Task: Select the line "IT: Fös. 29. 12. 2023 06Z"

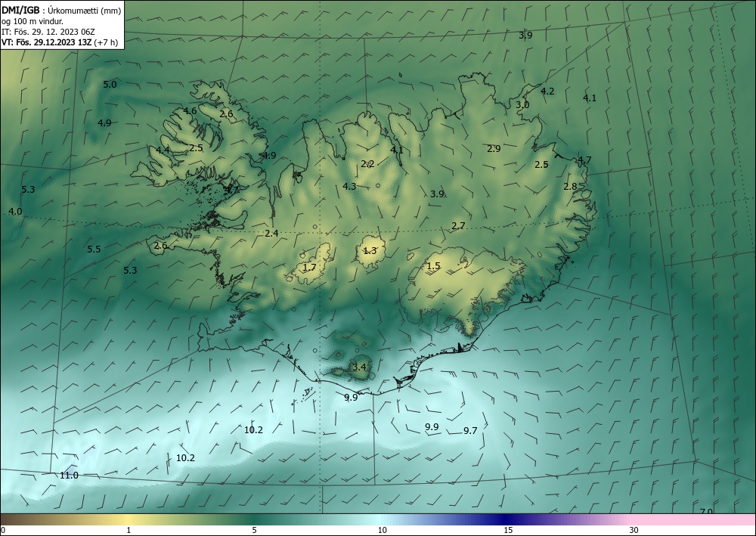Action: 48,32
